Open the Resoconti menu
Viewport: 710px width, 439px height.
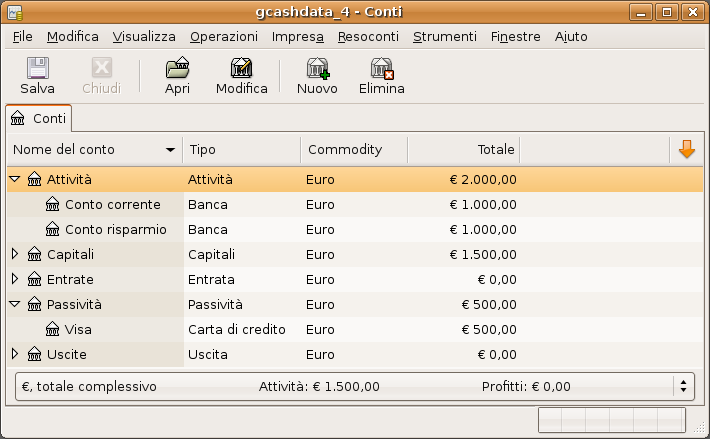click(368, 36)
